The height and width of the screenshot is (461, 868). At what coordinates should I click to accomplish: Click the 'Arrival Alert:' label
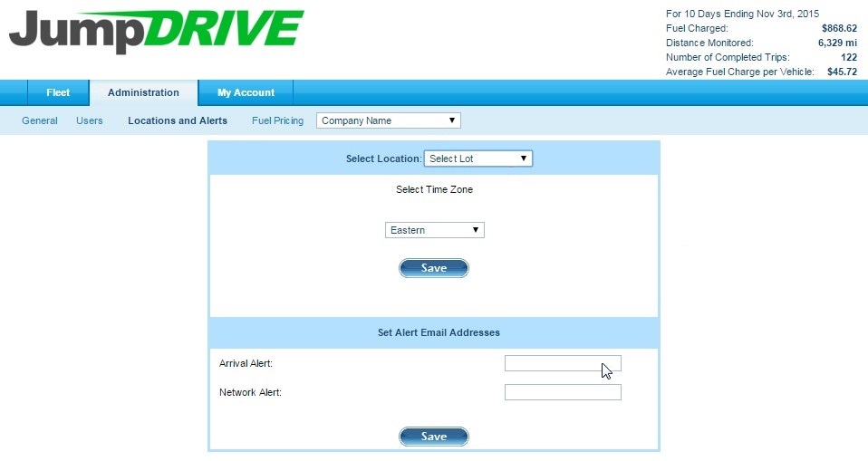click(x=246, y=363)
